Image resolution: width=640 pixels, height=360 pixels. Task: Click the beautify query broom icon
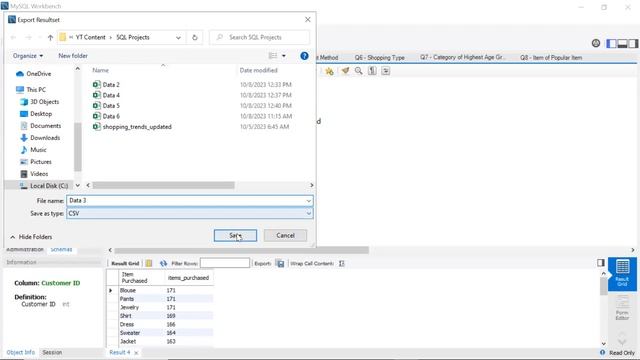[x=345, y=71]
